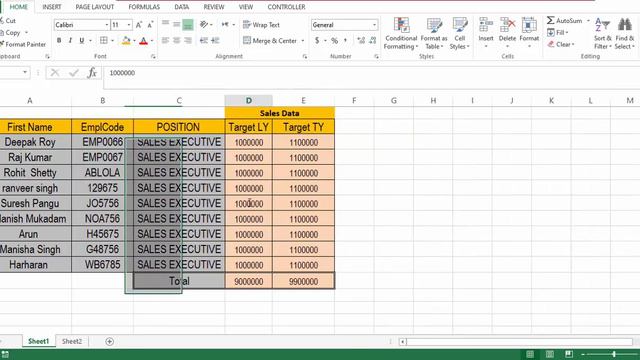Screen dimensions: 640x360
Task: Switch to the Sheet2 worksheet tab
Action: coord(72,341)
